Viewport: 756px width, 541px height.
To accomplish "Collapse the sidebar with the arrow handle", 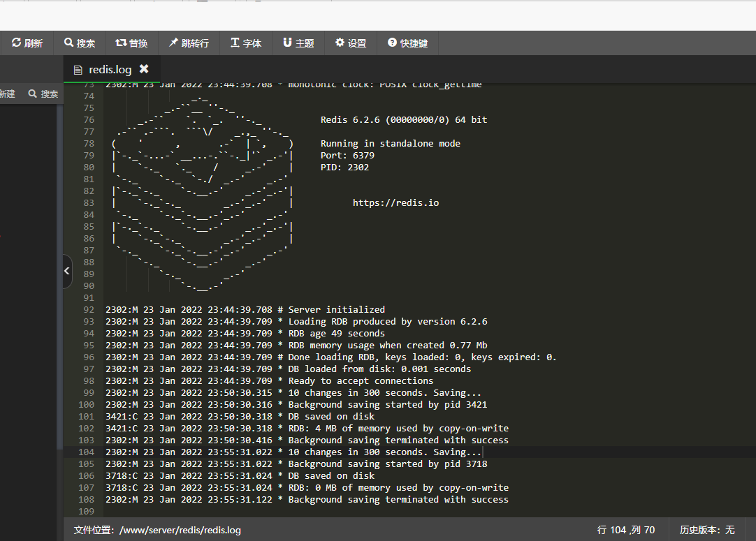I will pos(68,272).
